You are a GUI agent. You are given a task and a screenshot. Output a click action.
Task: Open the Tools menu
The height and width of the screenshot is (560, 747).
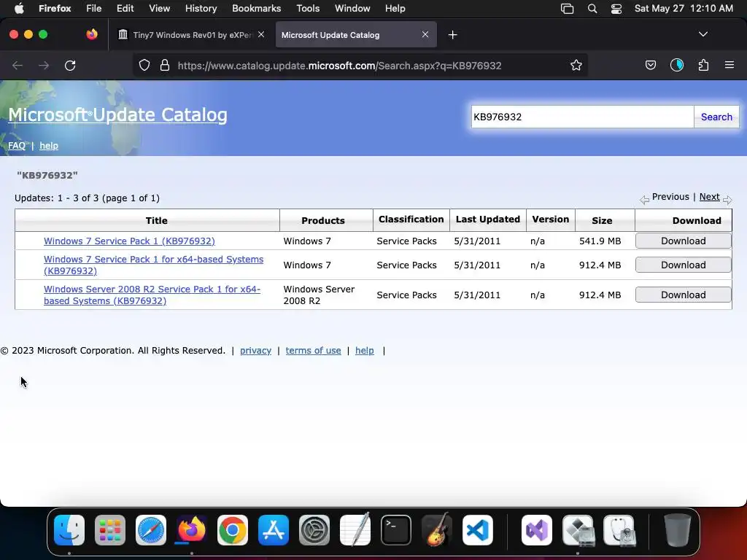pos(308,9)
